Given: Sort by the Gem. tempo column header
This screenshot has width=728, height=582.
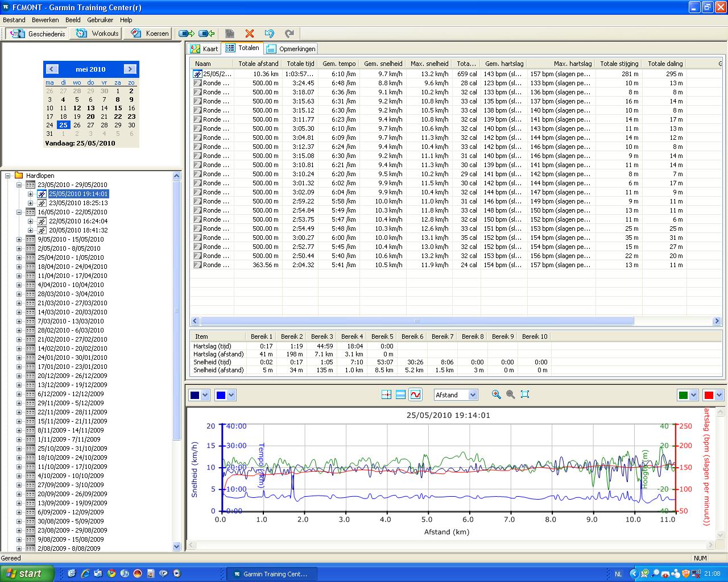Looking at the screenshot, I should (x=339, y=64).
